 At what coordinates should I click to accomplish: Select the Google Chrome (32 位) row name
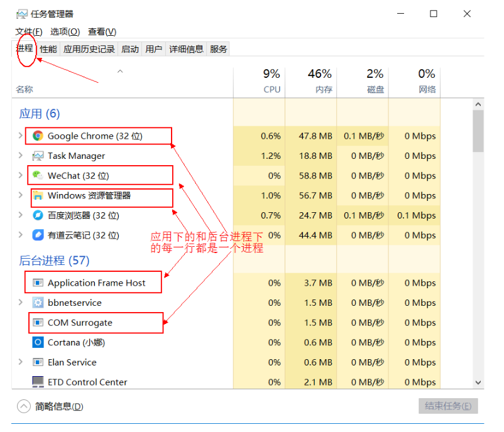pyautogui.click(x=95, y=136)
